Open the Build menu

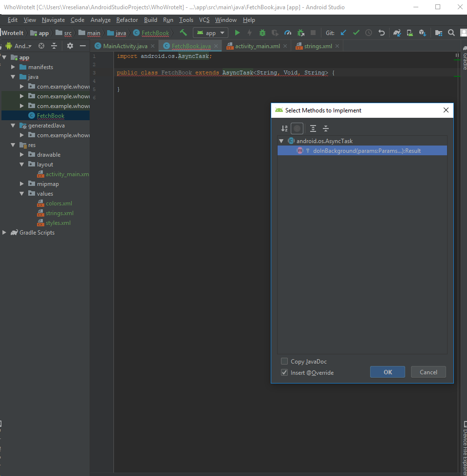pos(150,20)
